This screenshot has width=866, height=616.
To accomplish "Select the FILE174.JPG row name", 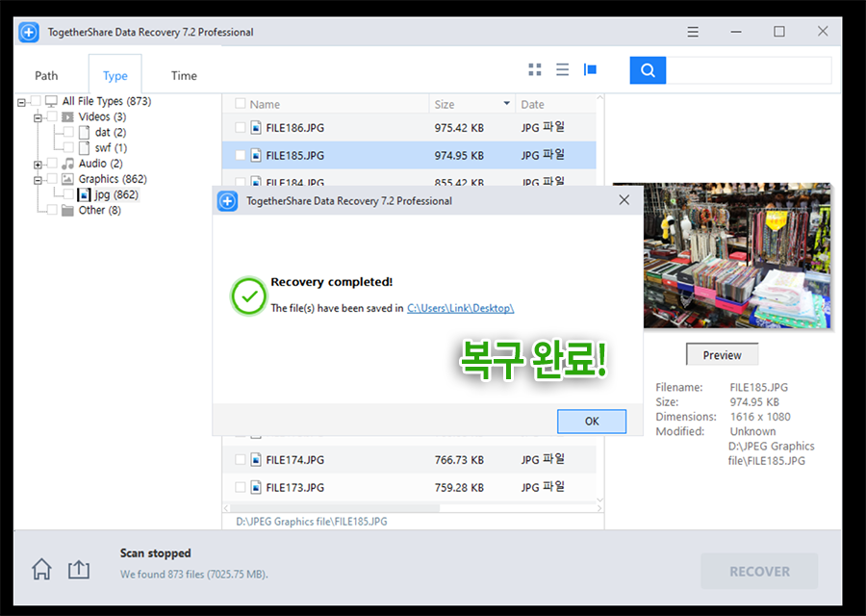I will 295,460.
